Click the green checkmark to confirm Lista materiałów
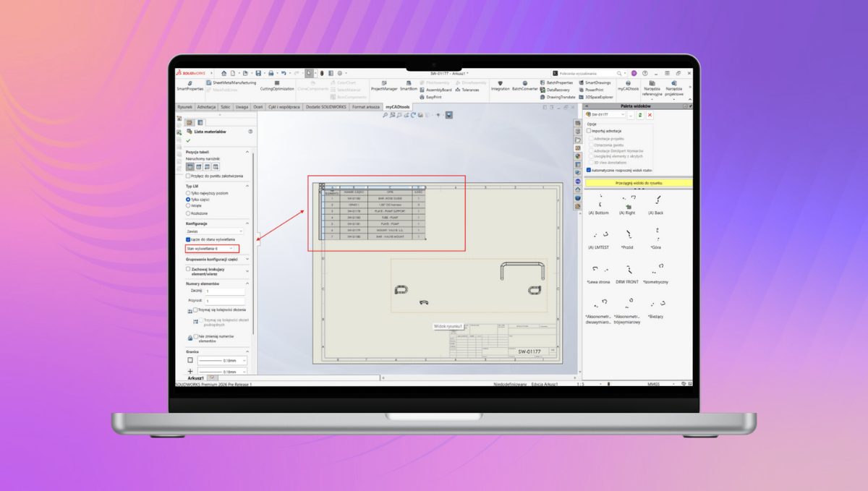 [189, 140]
